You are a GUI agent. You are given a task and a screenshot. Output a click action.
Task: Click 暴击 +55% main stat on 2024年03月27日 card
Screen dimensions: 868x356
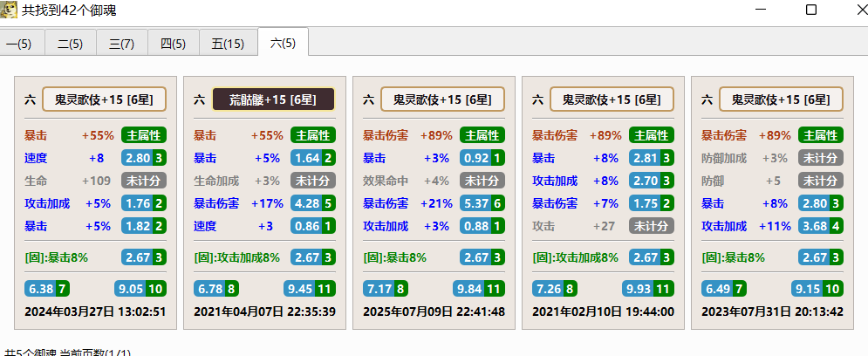[69, 135]
